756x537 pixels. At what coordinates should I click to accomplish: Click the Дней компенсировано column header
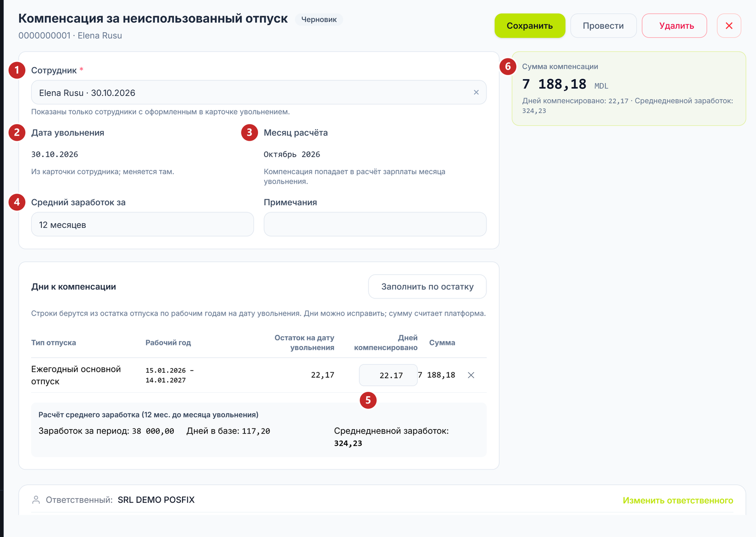click(x=386, y=342)
